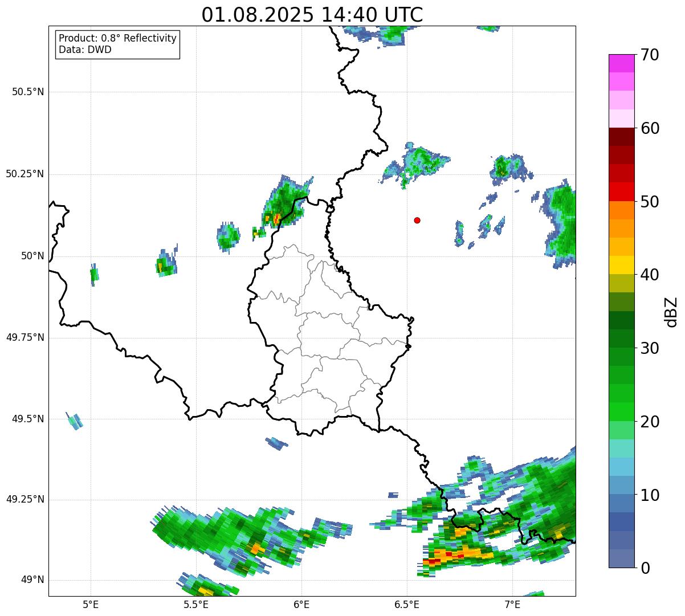This screenshot has height=616, width=685.
Task: Click the colorbar tick label 10
Action: (650, 495)
